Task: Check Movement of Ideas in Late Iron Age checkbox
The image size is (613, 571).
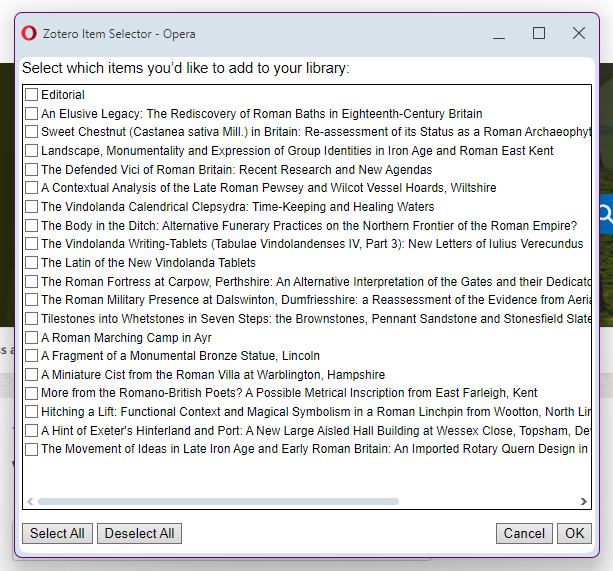Action: (x=31, y=449)
